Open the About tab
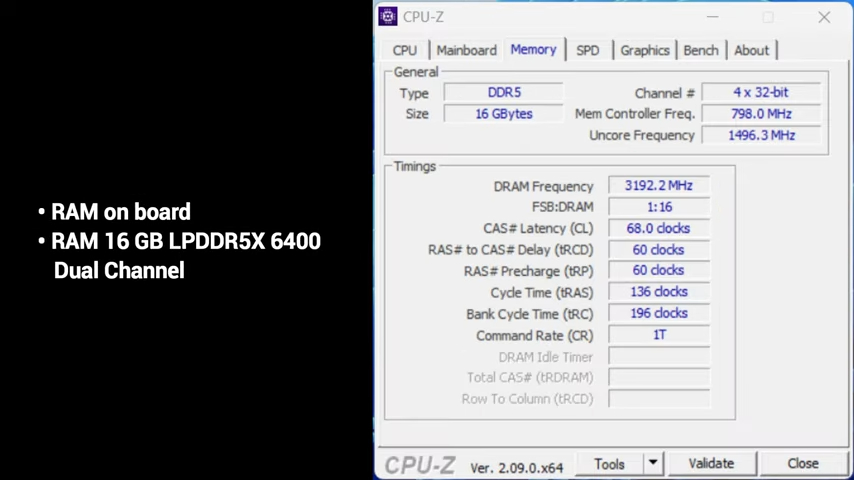Image resolution: width=854 pixels, height=480 pixels. point(752,51)
